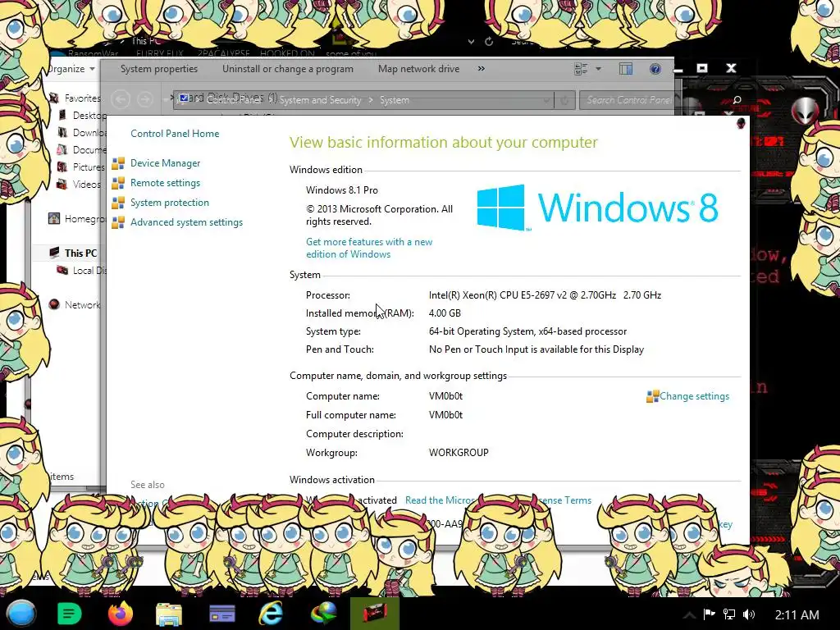Show hidden tray icons arrow

point(689,615)
